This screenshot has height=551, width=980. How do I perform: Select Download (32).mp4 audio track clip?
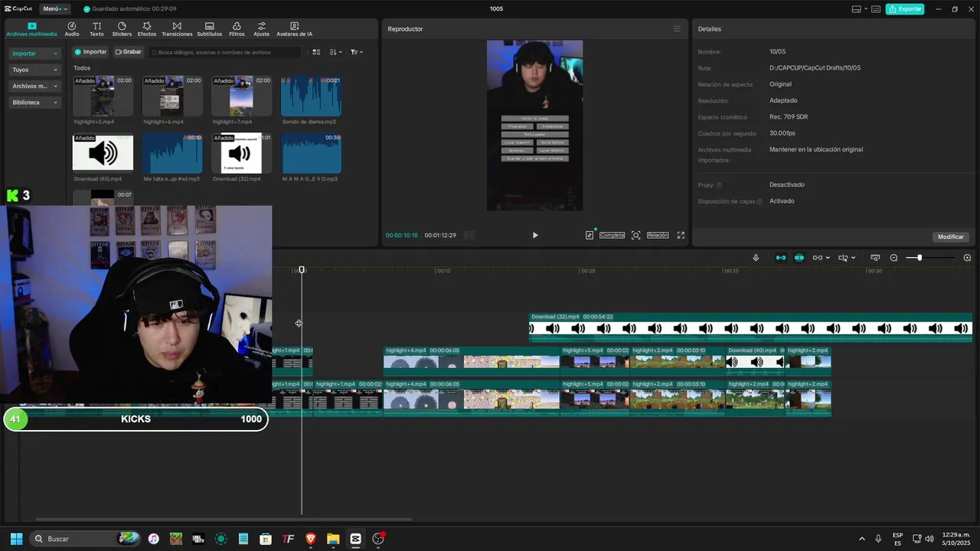click(750, 327)
